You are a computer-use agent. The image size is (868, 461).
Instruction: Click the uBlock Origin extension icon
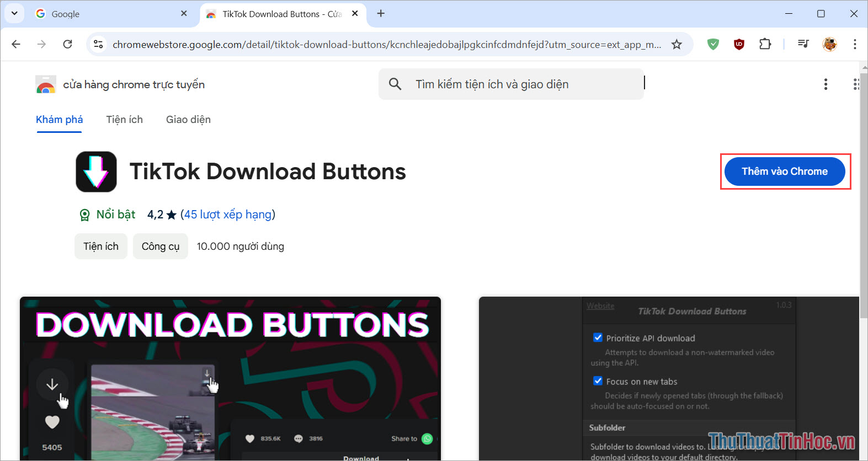739,44
